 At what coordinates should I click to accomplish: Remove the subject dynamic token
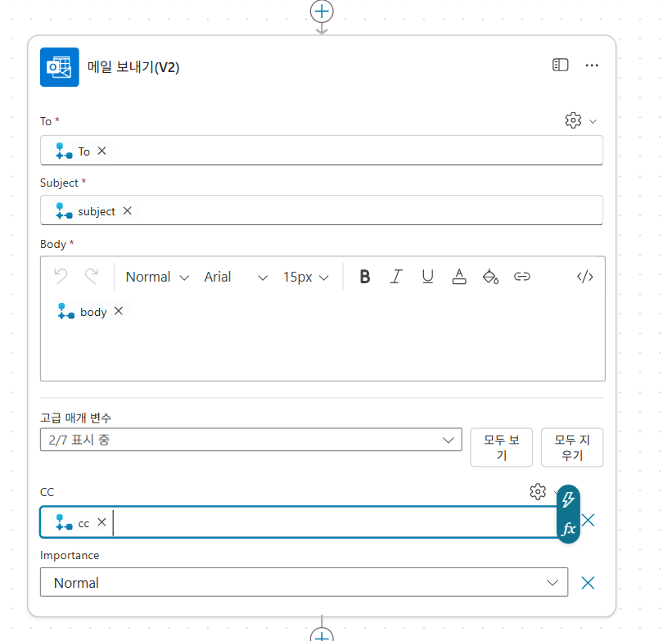[x=128, y=211]
